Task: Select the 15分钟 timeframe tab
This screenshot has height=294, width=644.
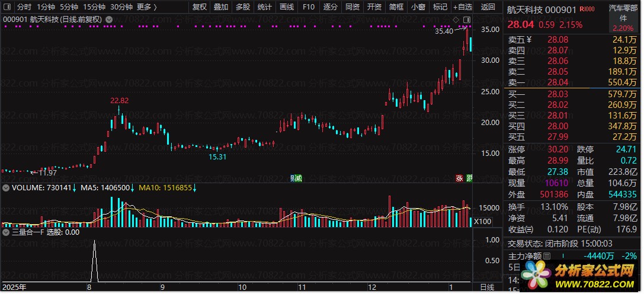Action: (94, 7)
